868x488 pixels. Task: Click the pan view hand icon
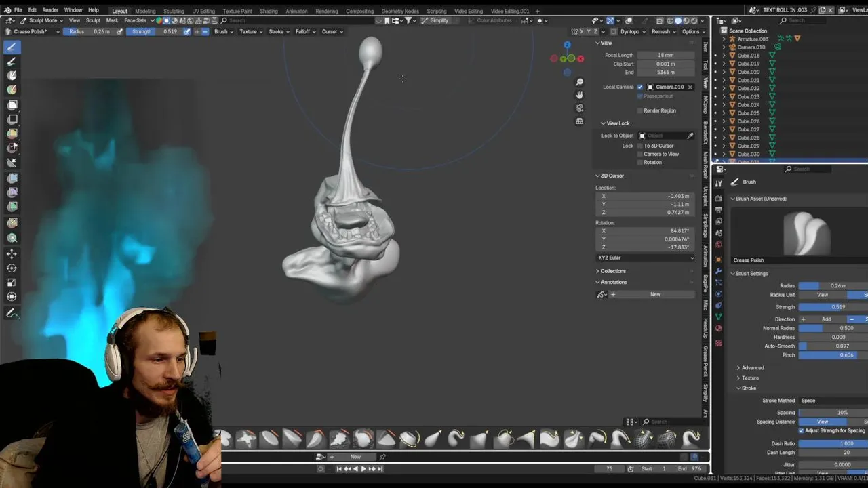click(579, 95)
